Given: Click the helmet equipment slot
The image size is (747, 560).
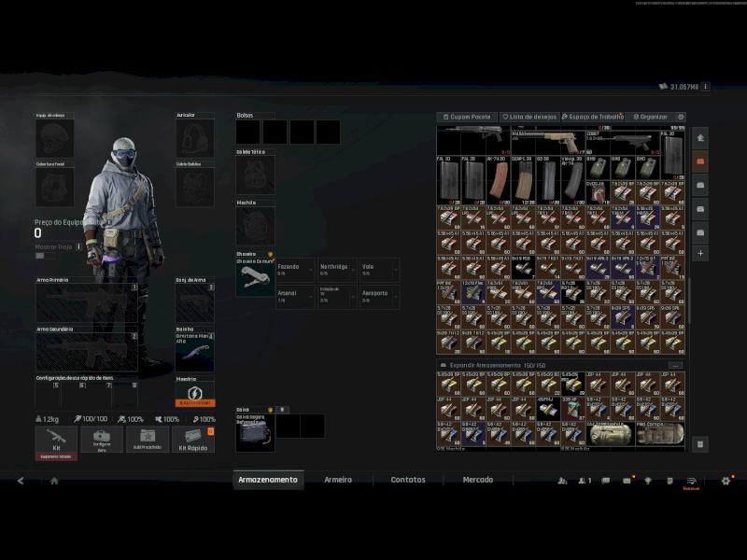Looking at the screenshot, I should (55, 138).
